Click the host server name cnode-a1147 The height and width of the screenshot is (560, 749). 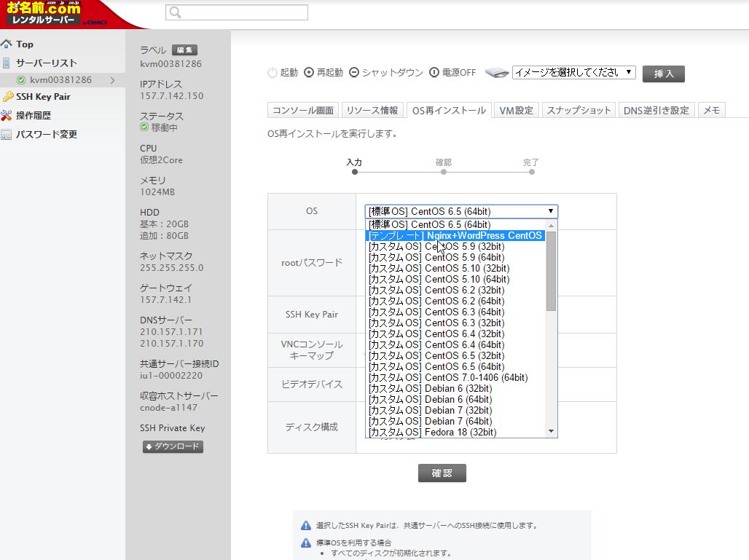tap(168, 408)
